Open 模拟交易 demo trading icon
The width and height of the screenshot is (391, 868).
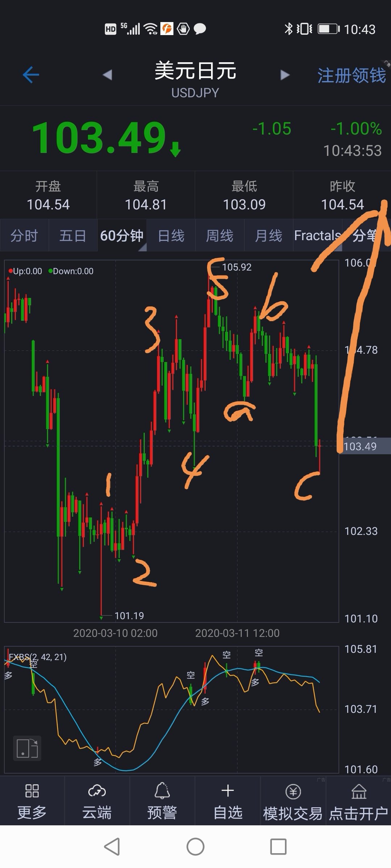click(x=293, y=791)
